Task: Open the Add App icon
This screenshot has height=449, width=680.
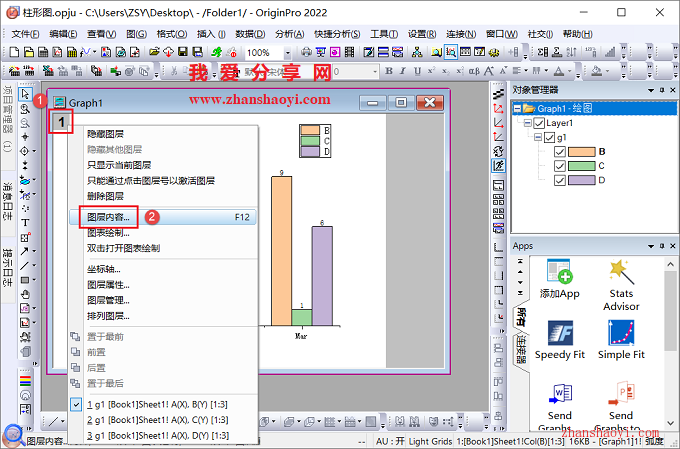Action: click(559, 279)
